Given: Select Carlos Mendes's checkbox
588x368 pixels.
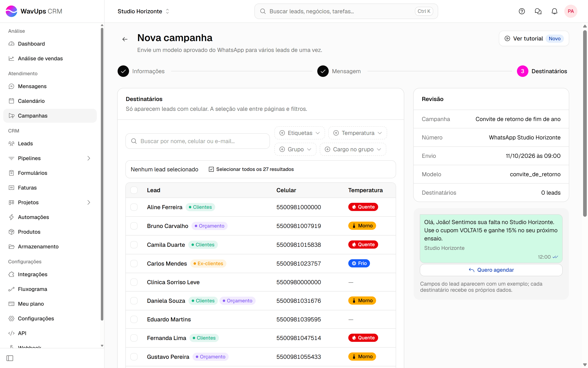Looking at the screenshot, I should click(x=134, y=263).
